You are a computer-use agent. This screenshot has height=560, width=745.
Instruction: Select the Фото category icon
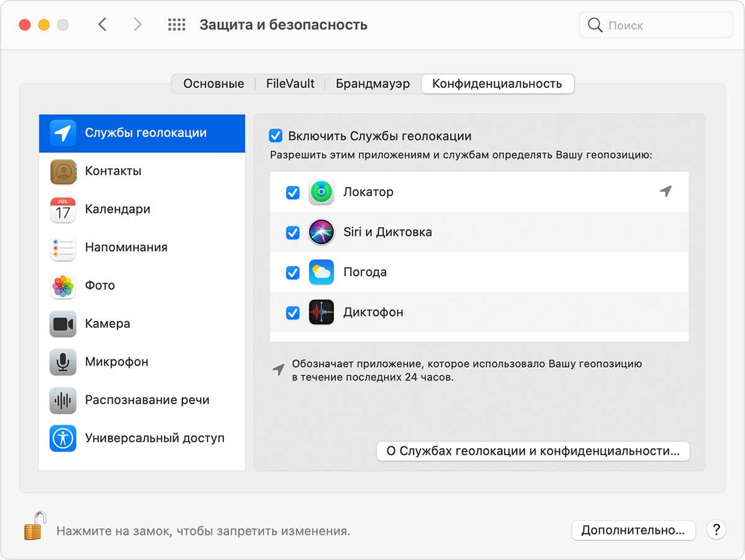coord(63,286)
